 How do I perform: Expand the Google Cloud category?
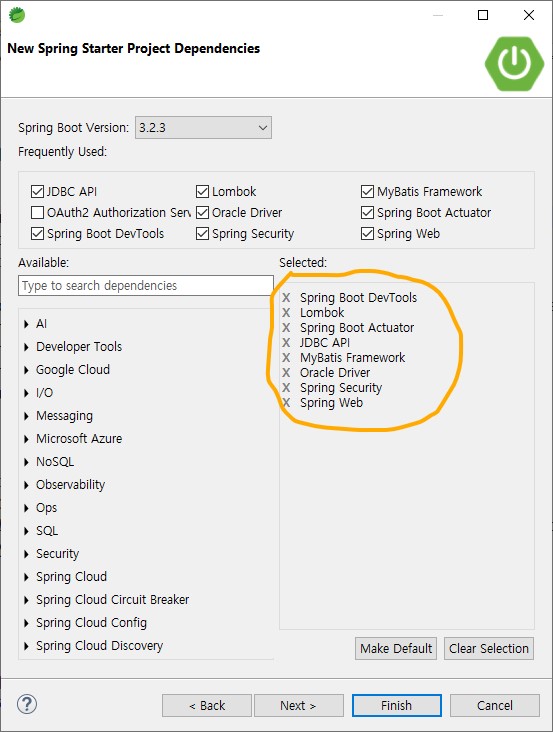pos(26,370)
